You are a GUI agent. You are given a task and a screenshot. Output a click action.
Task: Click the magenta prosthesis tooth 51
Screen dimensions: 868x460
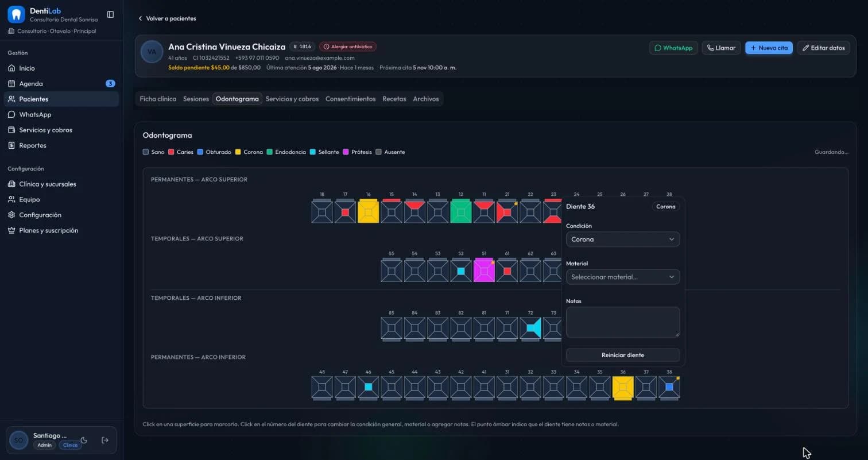(484, 270)
